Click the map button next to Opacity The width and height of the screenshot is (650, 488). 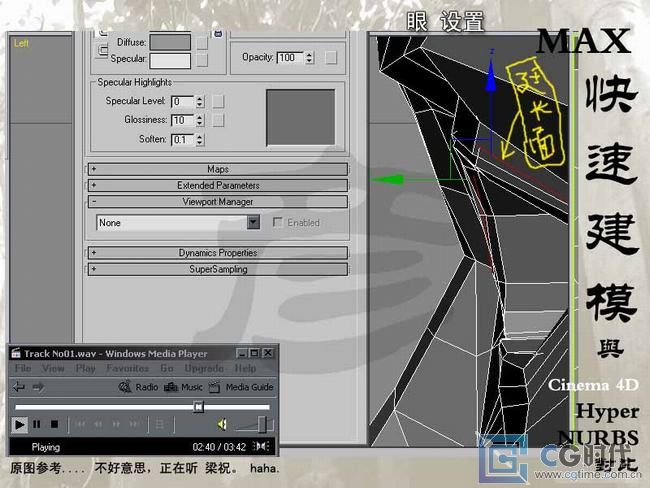[331, 57]
